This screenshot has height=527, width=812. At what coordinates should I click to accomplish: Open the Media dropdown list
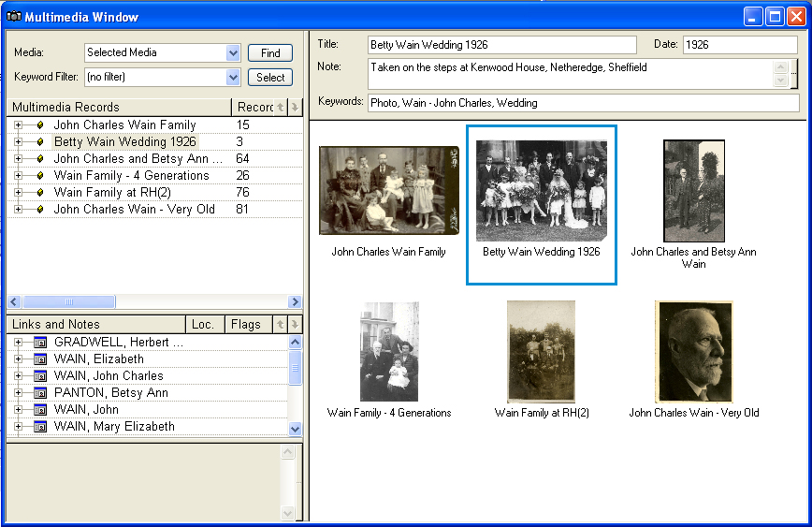click(233, 53)
